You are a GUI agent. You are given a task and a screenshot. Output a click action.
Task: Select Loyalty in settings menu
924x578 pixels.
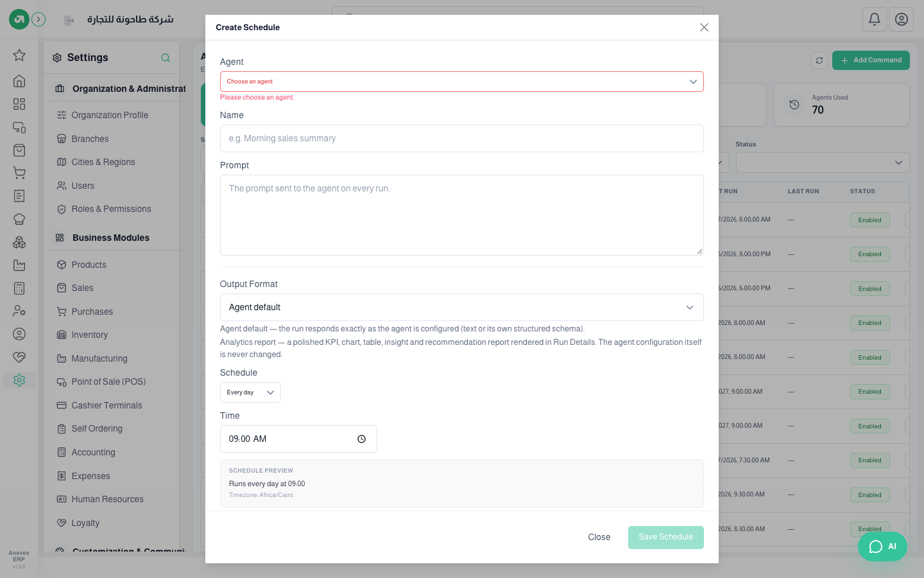[85, 523]
